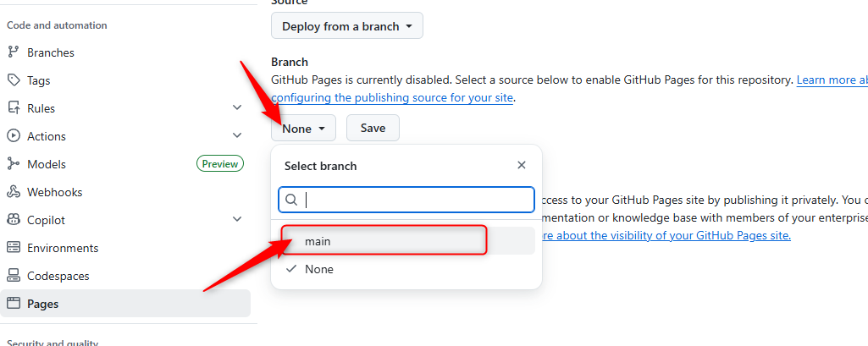Choose the checked None branch option

pos(319,269)
